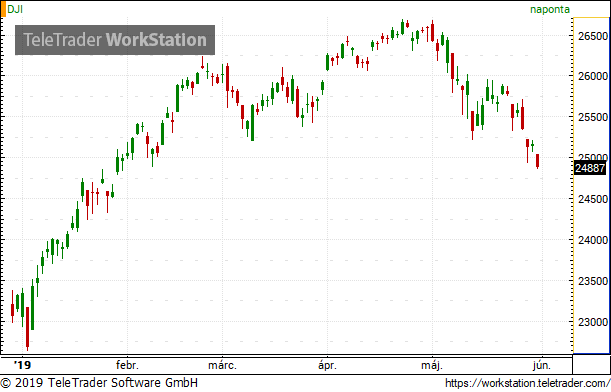The image size is (611, 392).
Task: Click the naponta interval label
Action: (x=550, y=9)
